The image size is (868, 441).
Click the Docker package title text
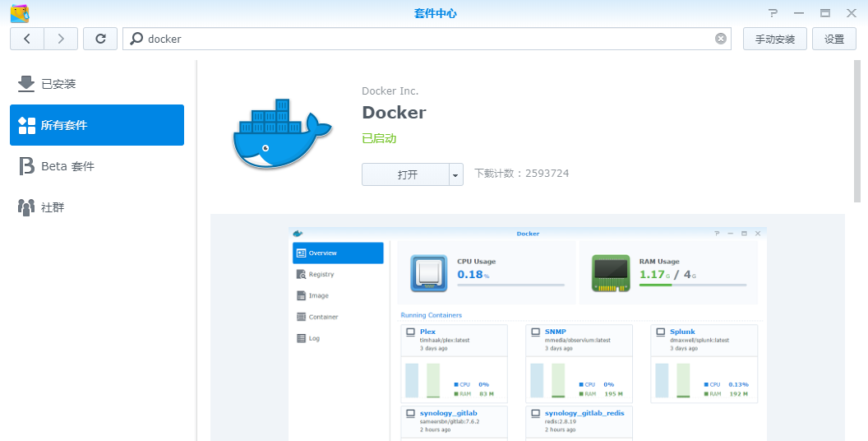coord(395,113)
